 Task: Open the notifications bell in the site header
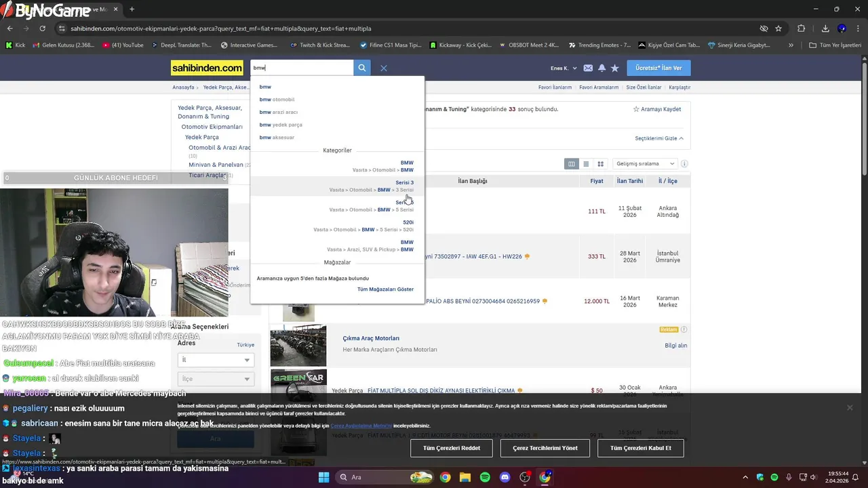601,68
